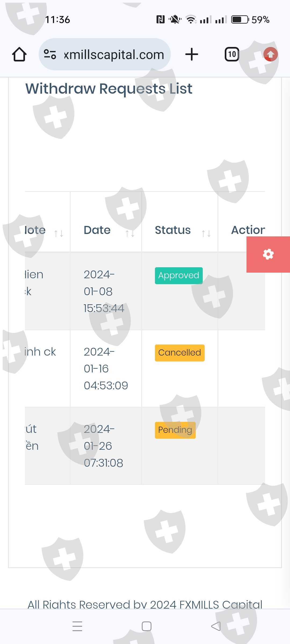Open the tab switcher showing 10 tabs
The width and height of the screenshot is (290, 644).
232,54
